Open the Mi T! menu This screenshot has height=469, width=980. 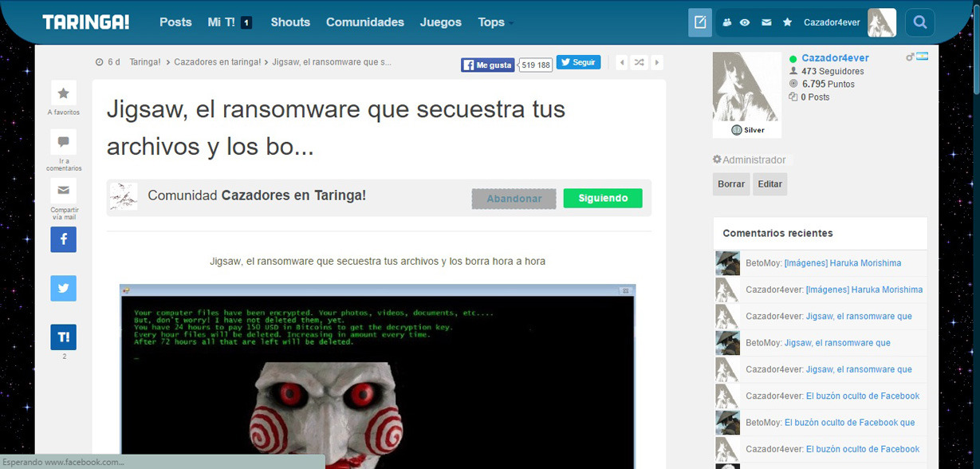221,22
